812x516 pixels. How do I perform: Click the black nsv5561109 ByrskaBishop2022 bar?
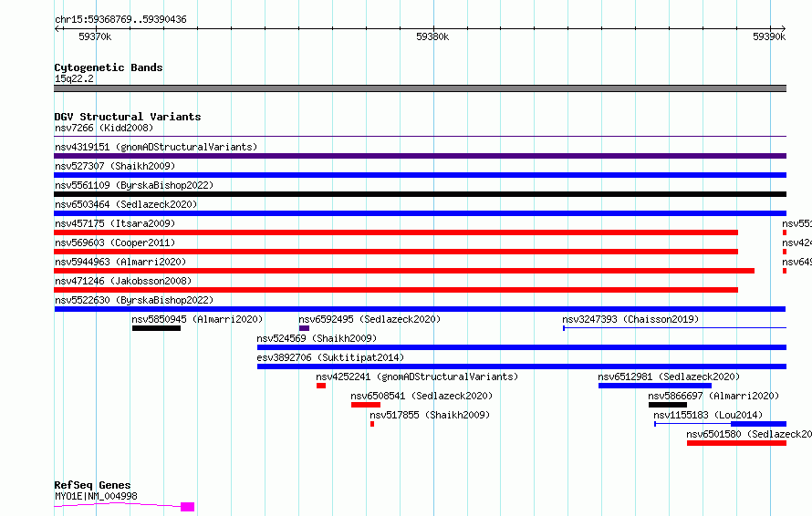(x=420, y=194)
